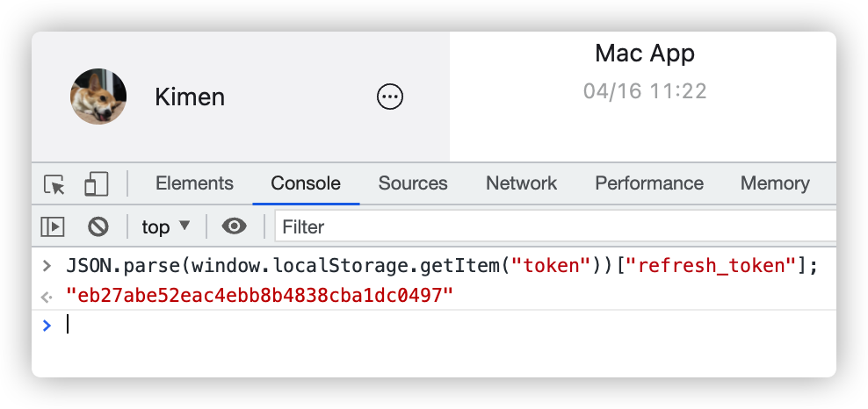Click Kimen's avatar picture
868x409 pixels.
[98, 97]
